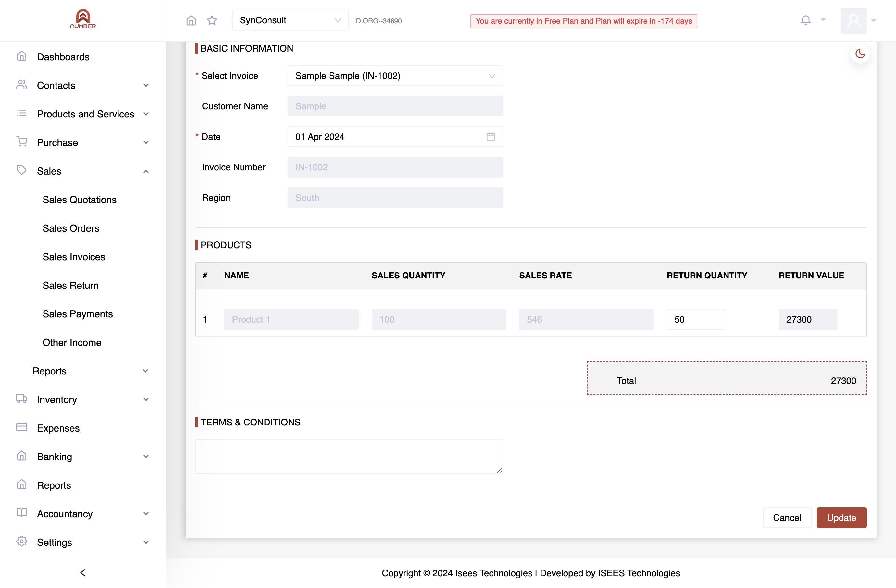Open Sales Return menu item
Viewport: 896px width, 588px height.
[70, 286]
